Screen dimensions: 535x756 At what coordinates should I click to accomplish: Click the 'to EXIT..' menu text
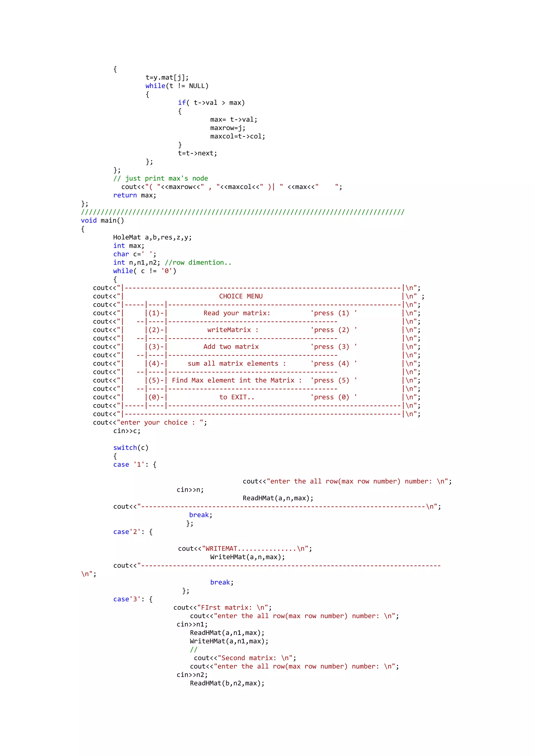(x=236, y=397)
